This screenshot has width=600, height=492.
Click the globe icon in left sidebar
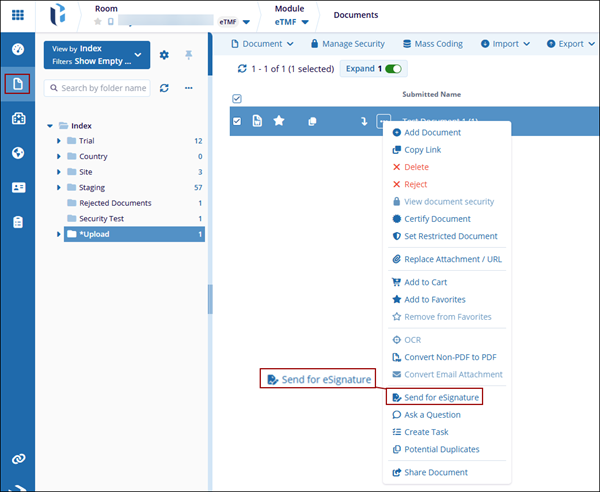(18, 153)
